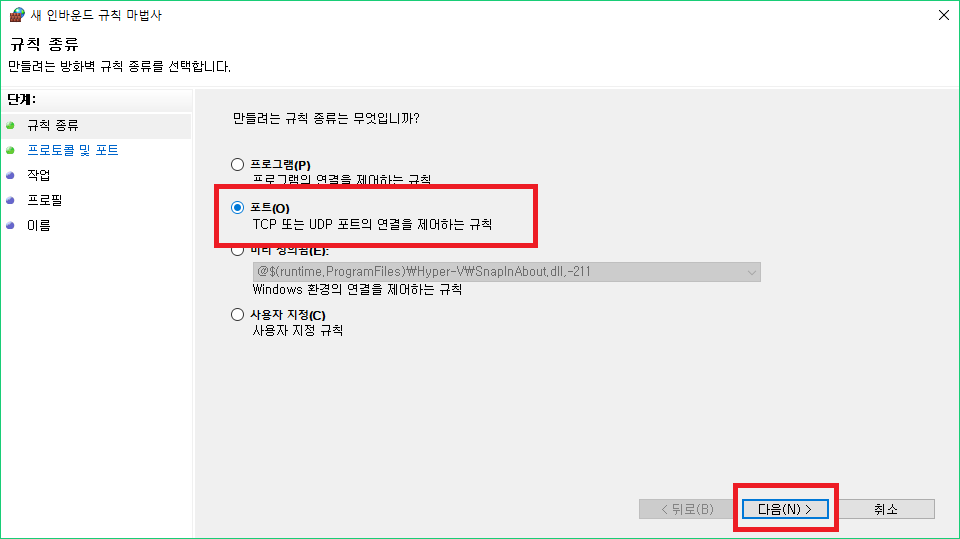Click the predefined rule combo box field

pos(506,272)
